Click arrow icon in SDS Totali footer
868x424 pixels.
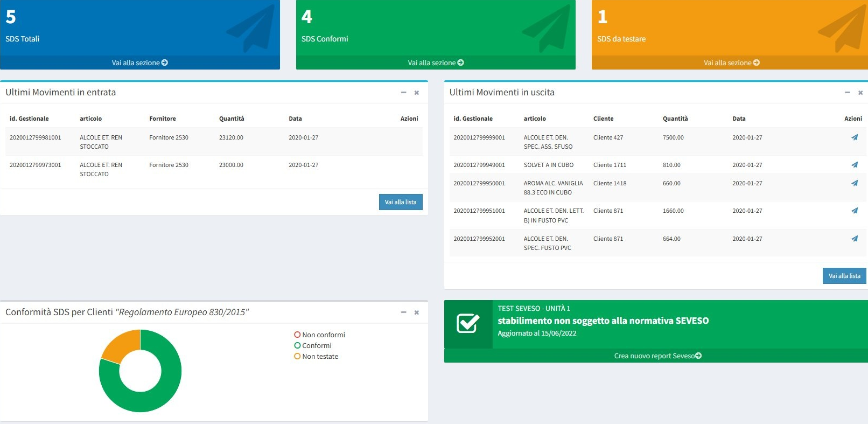pyautogui.click(x=165, y=62)
